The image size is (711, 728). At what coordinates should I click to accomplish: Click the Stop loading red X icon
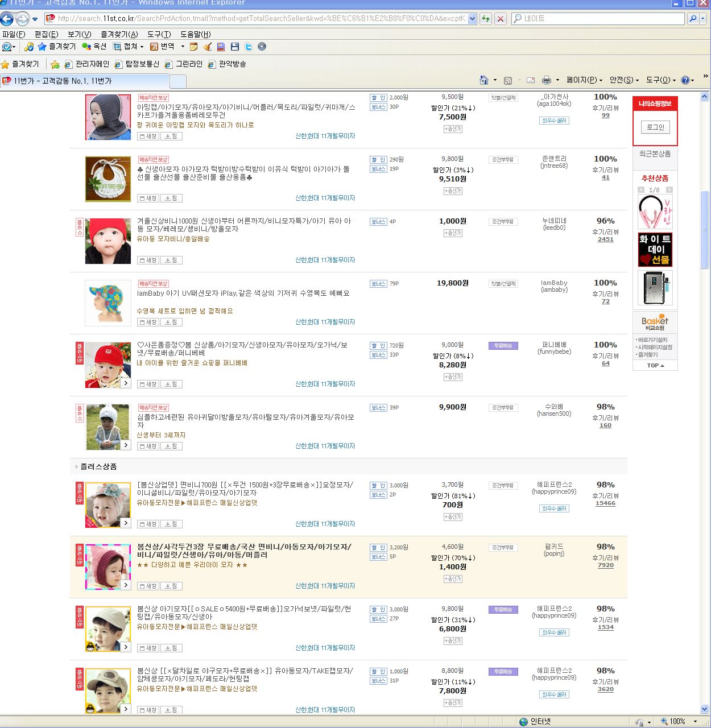coord(501,19)
